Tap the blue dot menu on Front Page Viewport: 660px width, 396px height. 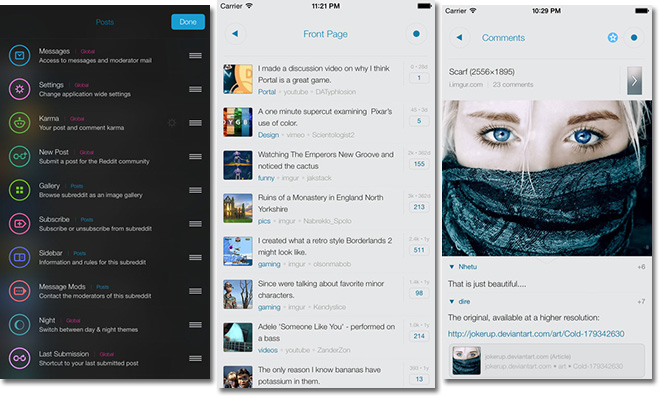coord(416,34)
